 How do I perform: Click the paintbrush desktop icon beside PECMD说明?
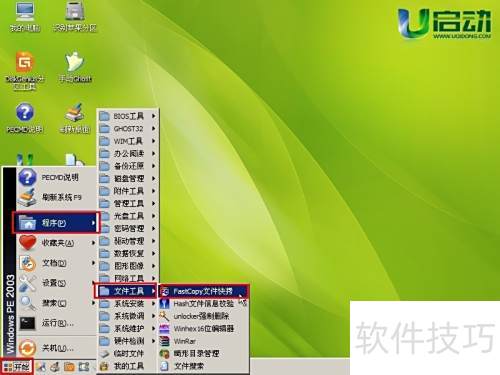tap(75, 118)
